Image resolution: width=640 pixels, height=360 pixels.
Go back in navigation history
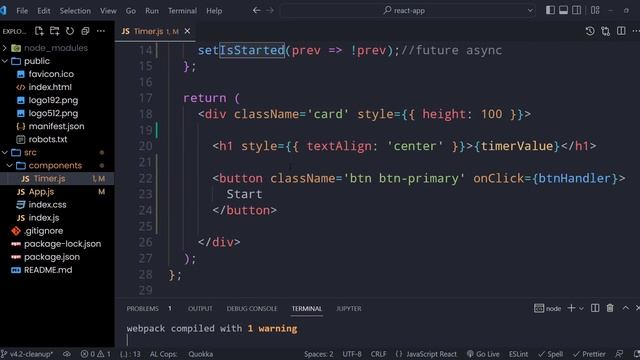[256, 11]
